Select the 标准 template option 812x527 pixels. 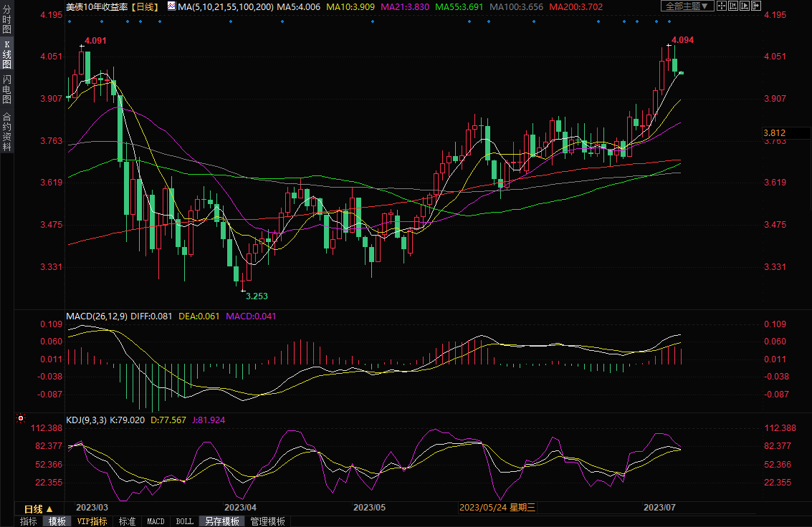pyautogui.click(x=127, y=521)
